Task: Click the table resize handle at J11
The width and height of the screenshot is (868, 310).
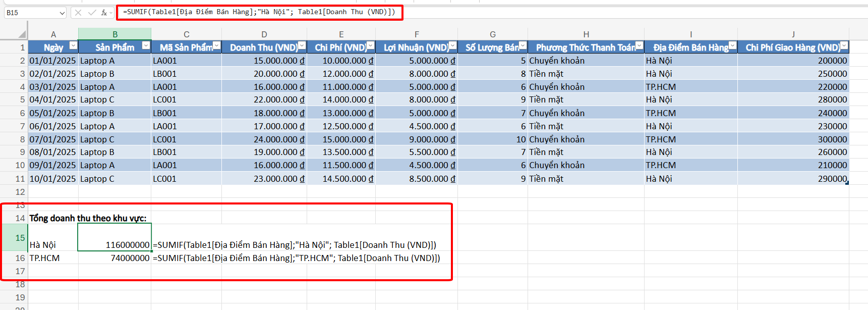Action: [847, 183]
